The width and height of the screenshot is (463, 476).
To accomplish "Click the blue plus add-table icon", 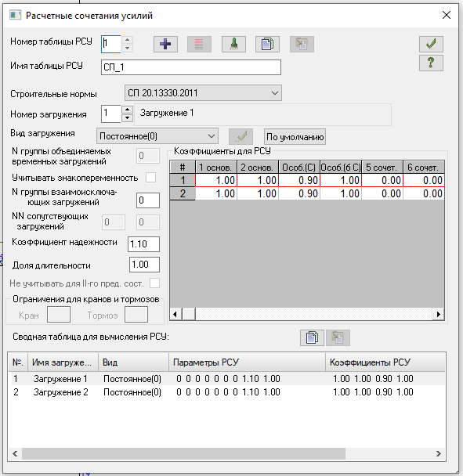I will (x=165, y=45).
